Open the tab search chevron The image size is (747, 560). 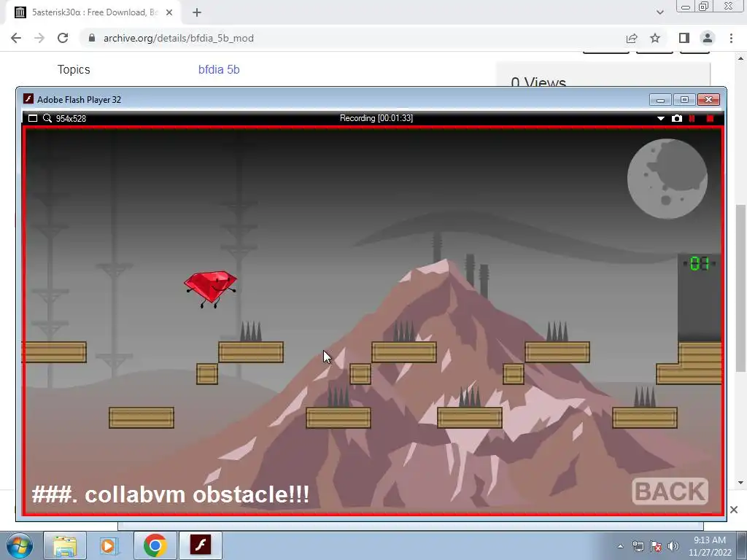coord(659,12)
